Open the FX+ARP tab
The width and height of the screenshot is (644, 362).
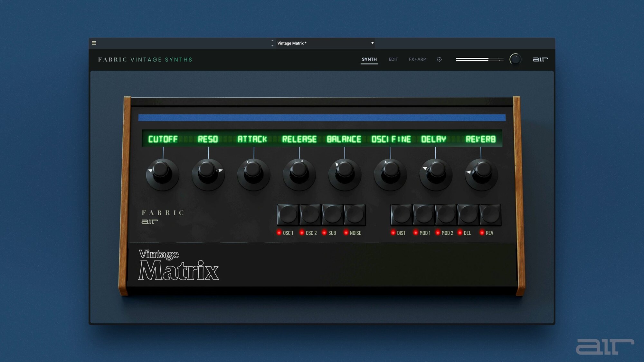click(x=417, y=59)
